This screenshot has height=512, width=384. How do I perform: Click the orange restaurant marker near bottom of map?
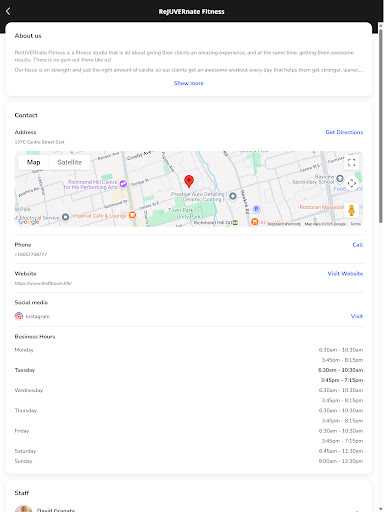point(255,222)
